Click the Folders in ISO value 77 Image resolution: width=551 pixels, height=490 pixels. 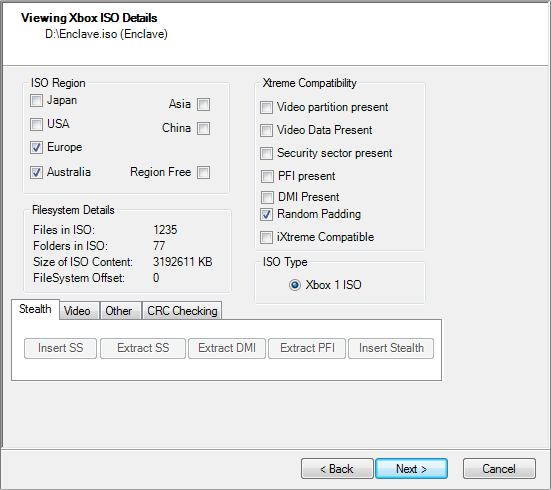[159, 246]
